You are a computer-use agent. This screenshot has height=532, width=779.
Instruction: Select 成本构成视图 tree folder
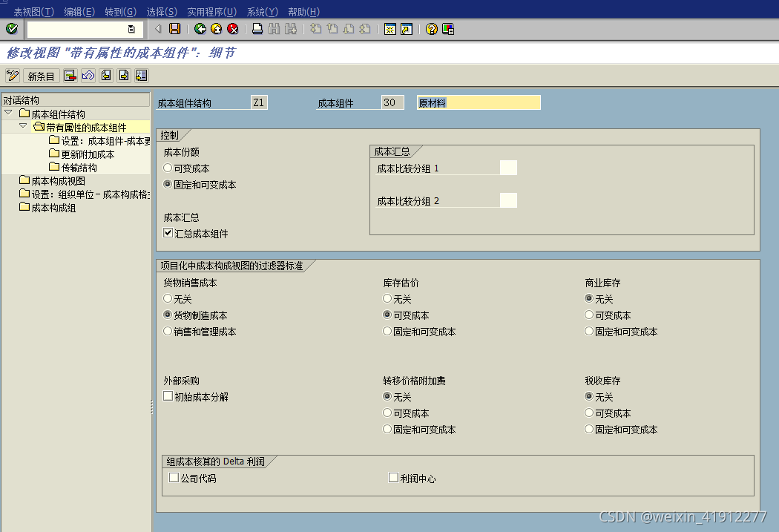pos(58,181)
